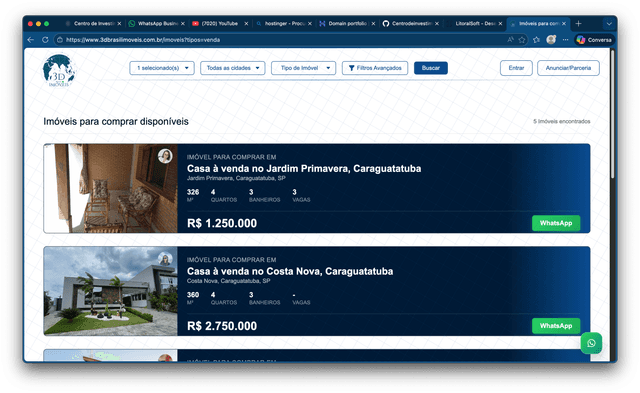Click the Buscar button

click(431, 68)
